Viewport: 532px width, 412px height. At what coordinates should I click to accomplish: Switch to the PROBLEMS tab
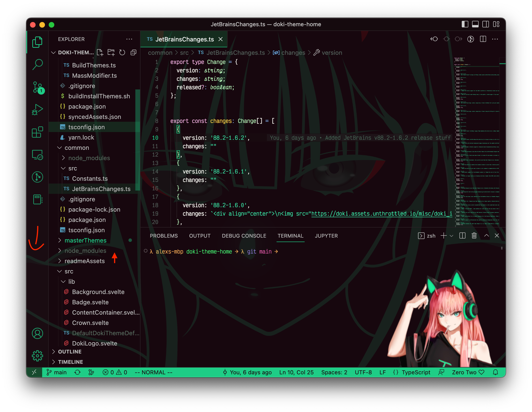point(164,236)
